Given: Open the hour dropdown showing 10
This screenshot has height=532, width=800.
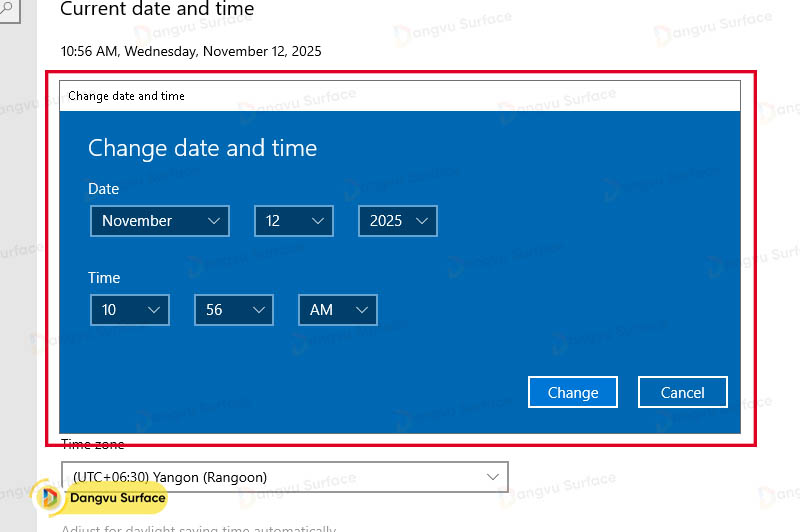Looking at the screenshot, I should [130, 310].
